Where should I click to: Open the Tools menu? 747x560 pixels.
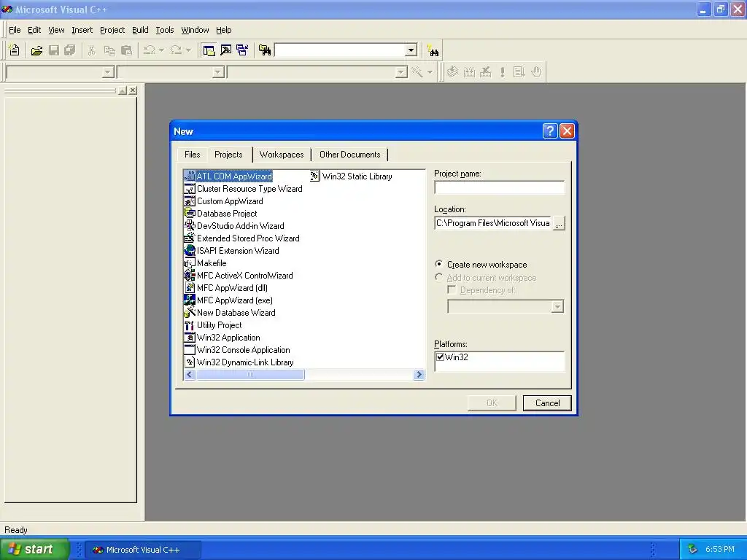165,30
